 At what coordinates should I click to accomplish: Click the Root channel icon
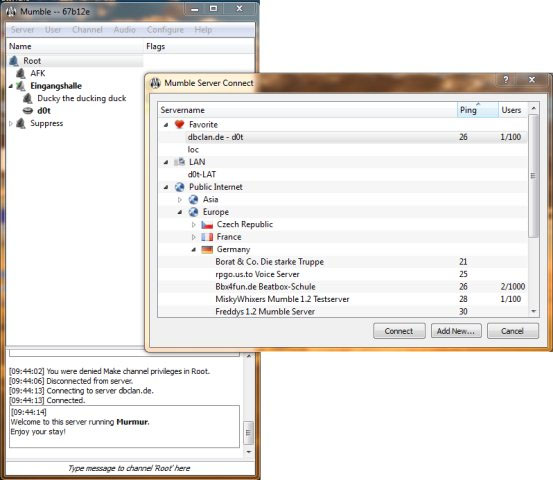click(14, 61)
